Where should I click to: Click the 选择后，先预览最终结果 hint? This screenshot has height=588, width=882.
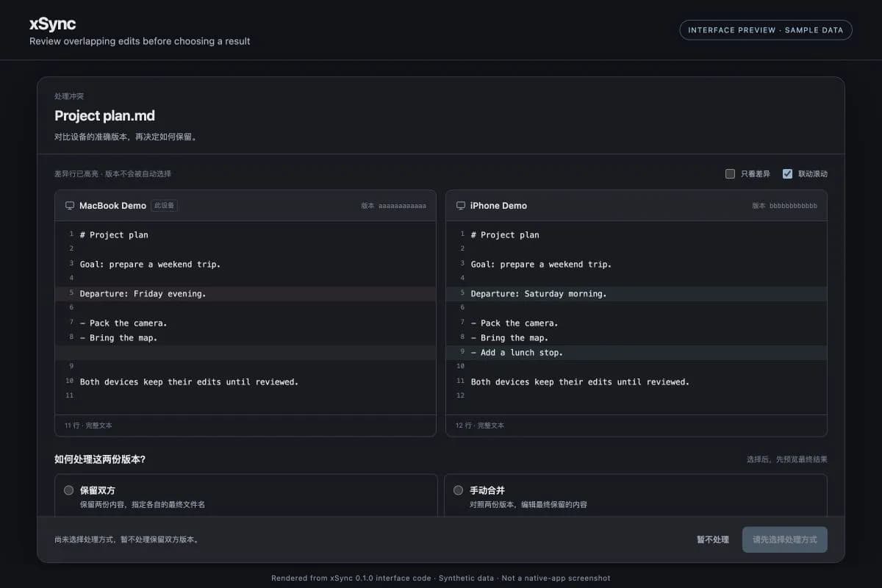pos(787,459)
